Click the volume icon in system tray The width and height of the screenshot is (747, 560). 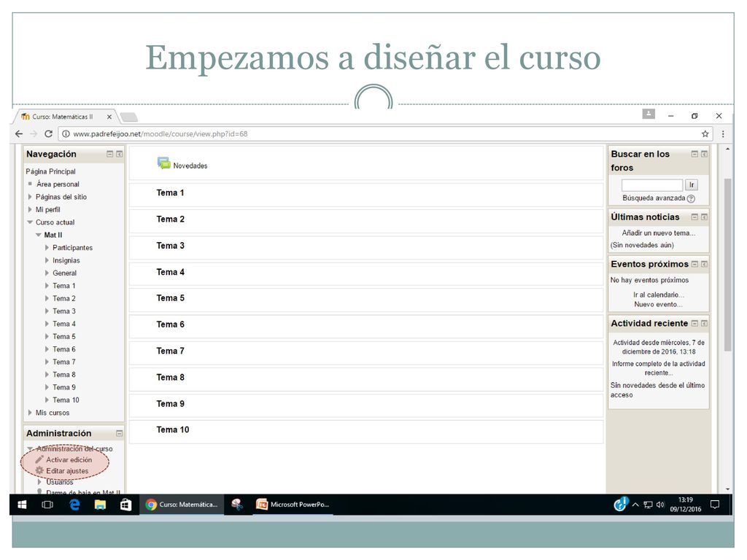659,505
